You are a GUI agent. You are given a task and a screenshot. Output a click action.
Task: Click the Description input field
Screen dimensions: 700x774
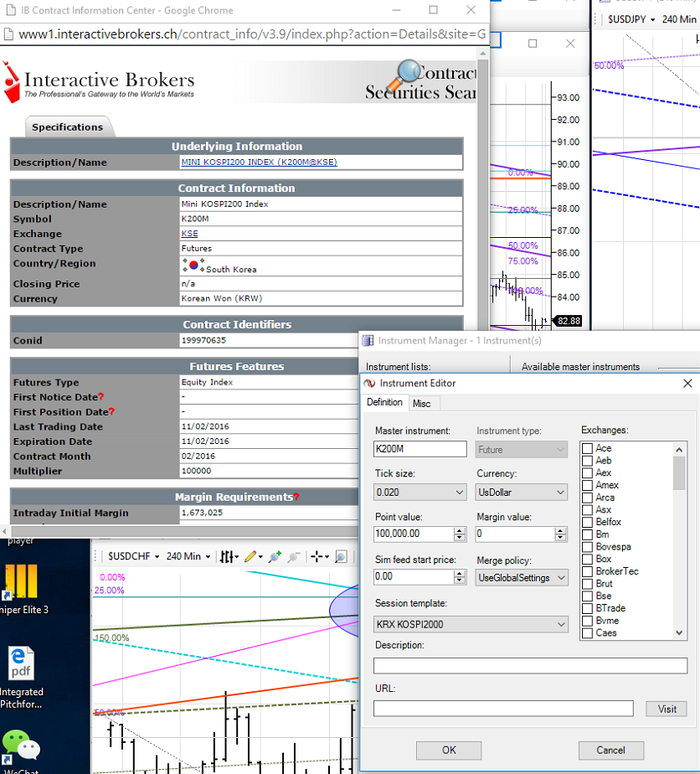530,666
